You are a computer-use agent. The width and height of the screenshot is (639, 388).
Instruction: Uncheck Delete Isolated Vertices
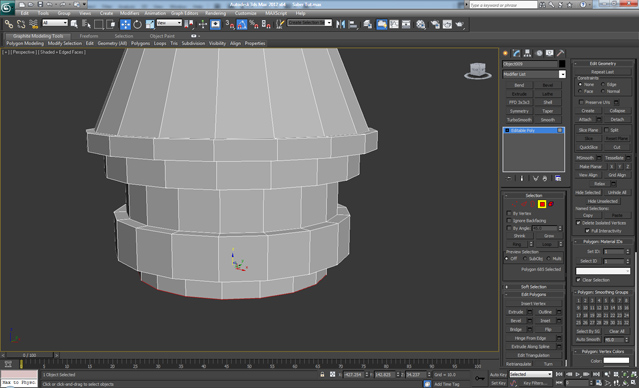(578, 223)
